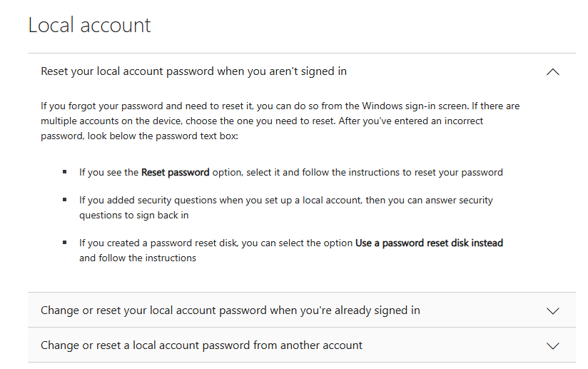The height and width of the screenshot is (369, 588).
Task: Open "Change or reset your local account password" row
Action: (302, 310)
